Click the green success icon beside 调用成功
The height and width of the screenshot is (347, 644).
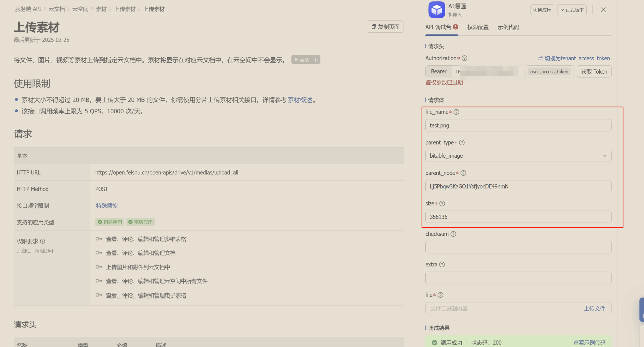pos(435,342)
